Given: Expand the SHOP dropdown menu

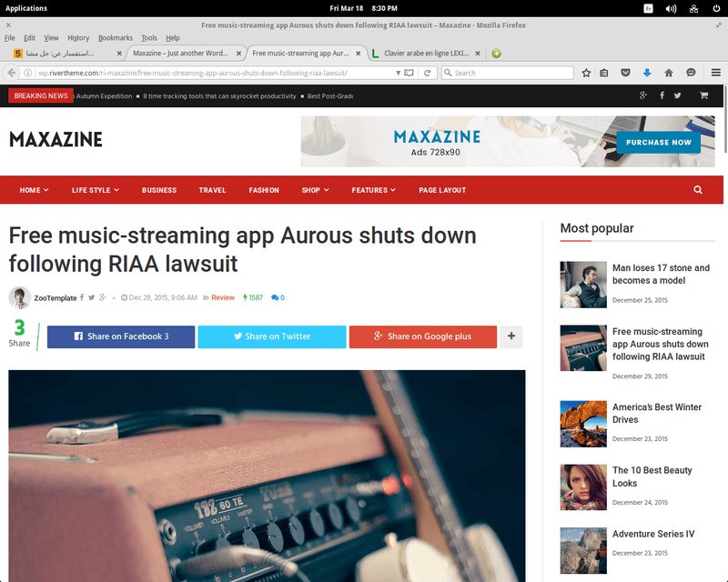Looking at the screenshot, I should [315, 190].
